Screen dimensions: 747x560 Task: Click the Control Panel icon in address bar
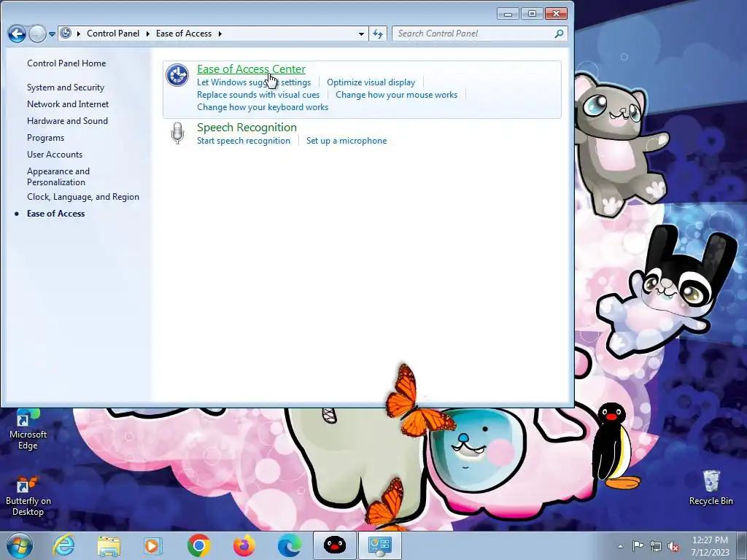(66, 33)
